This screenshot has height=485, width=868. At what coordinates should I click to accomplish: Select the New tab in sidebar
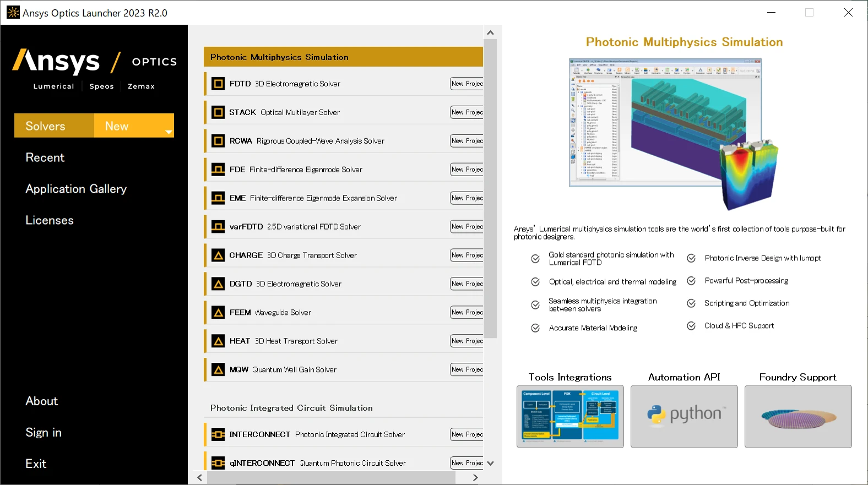(x=134, y=126)
